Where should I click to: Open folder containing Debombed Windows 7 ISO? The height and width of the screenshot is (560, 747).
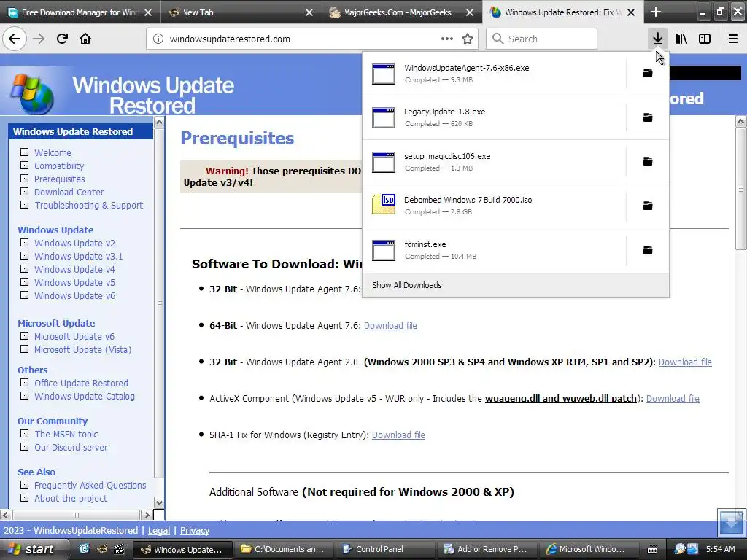point(648,206)
